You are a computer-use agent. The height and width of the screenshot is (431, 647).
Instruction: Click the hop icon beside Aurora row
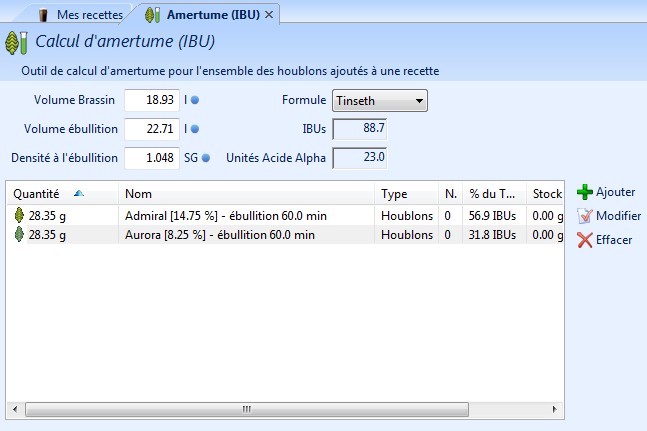coord(18,235)
